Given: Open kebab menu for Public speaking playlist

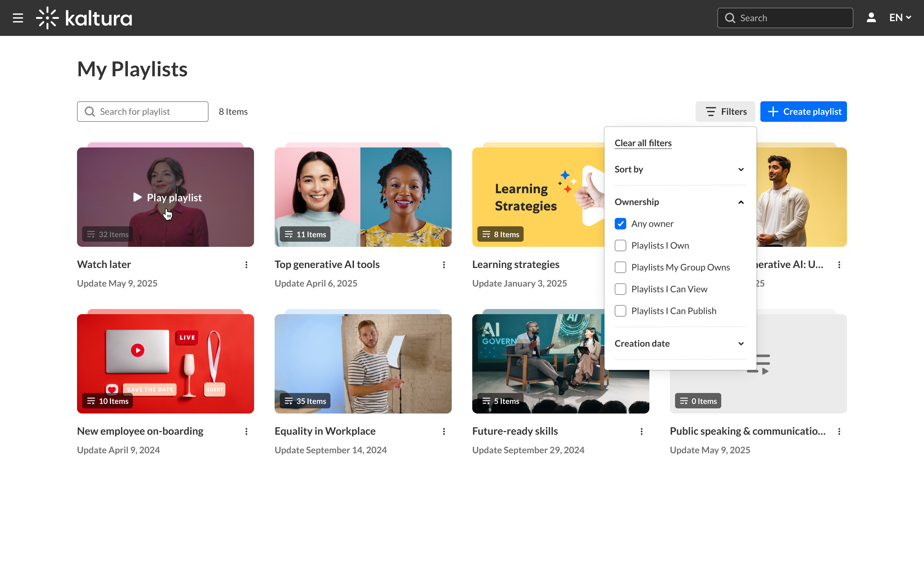Looking at the screenshot, I should coord(839,431).
